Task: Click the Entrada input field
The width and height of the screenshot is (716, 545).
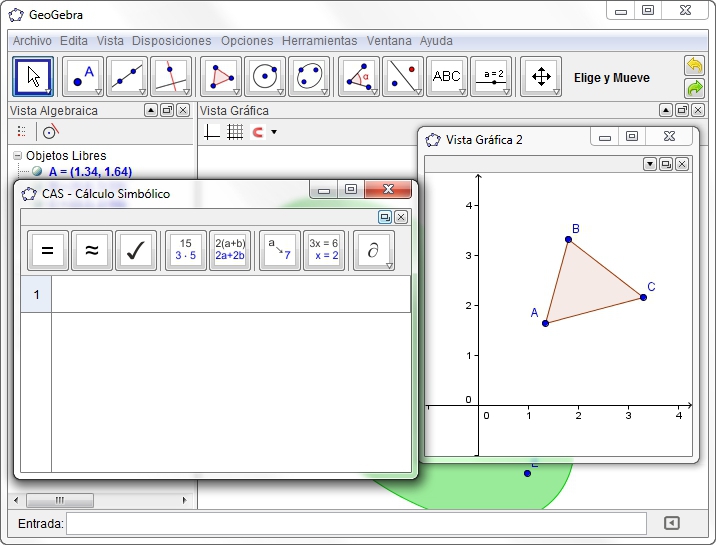Action: pos(357,524)
